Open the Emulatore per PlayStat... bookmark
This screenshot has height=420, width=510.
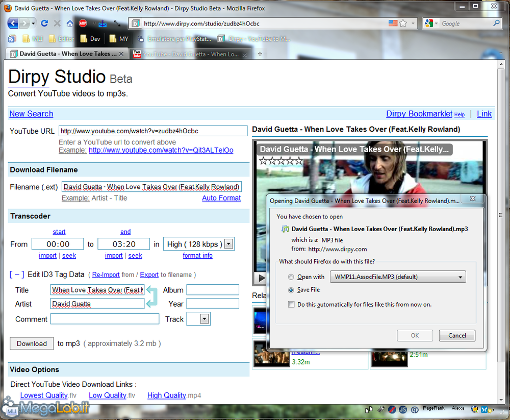tap(174, 39)
